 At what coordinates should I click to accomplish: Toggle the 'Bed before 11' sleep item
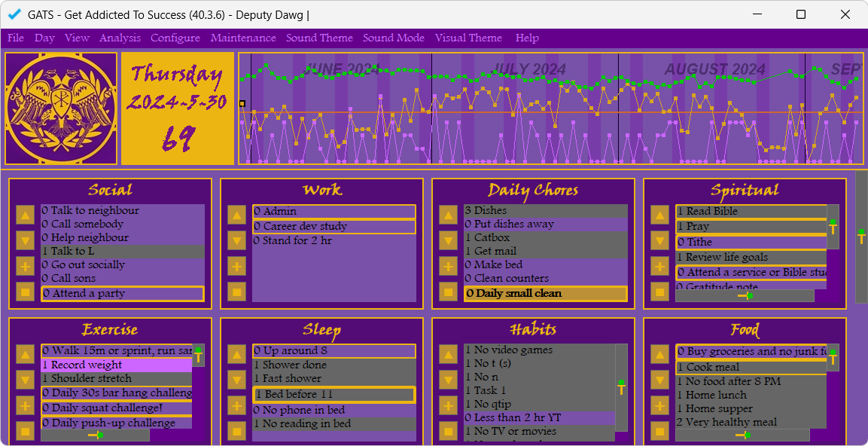point(334,395)
